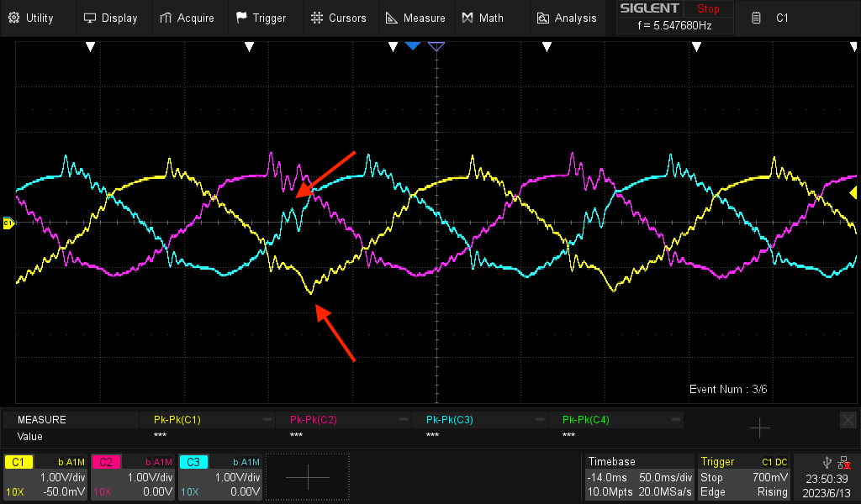Remove Pk-Pk(C1) with its minus button
861x504 pixels.
(267, 419)
